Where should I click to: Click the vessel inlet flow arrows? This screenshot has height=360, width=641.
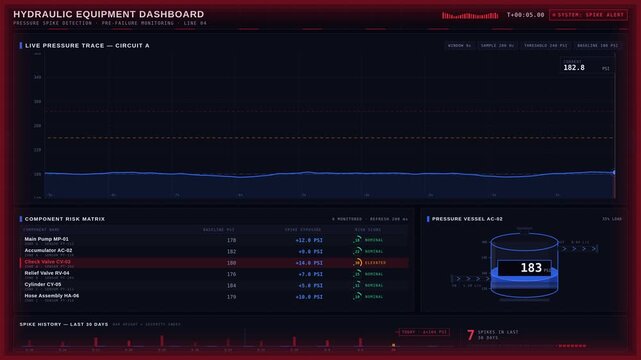[471, 279]
